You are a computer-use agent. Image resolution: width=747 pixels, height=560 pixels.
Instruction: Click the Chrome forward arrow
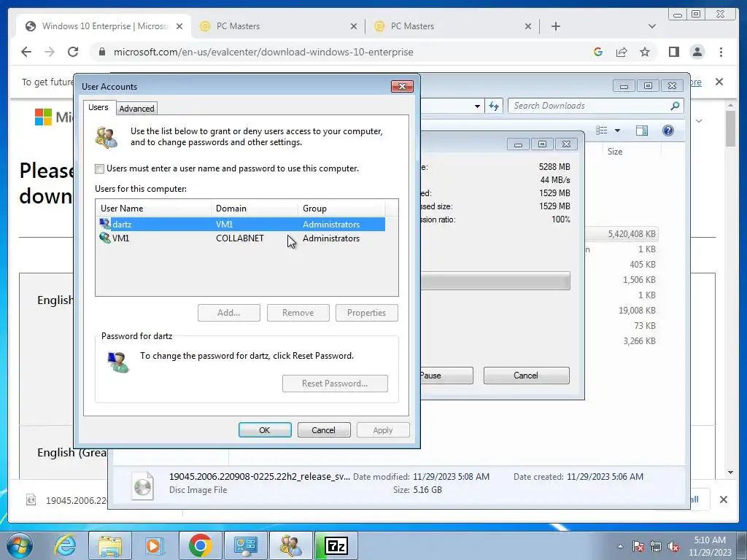(x=50, y=52)
